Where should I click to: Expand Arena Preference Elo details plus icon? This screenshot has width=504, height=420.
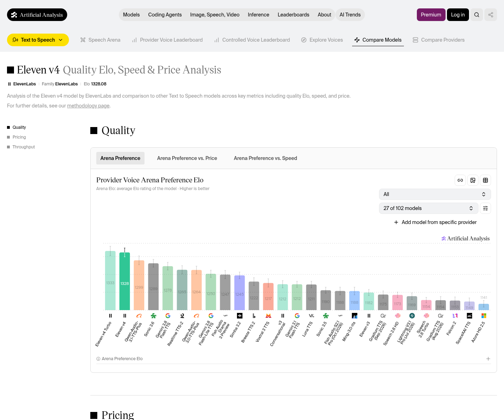click(488, 359)
